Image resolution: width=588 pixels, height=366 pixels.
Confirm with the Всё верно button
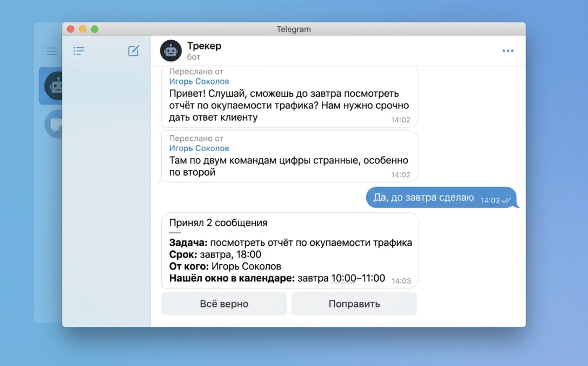point(224,304)
